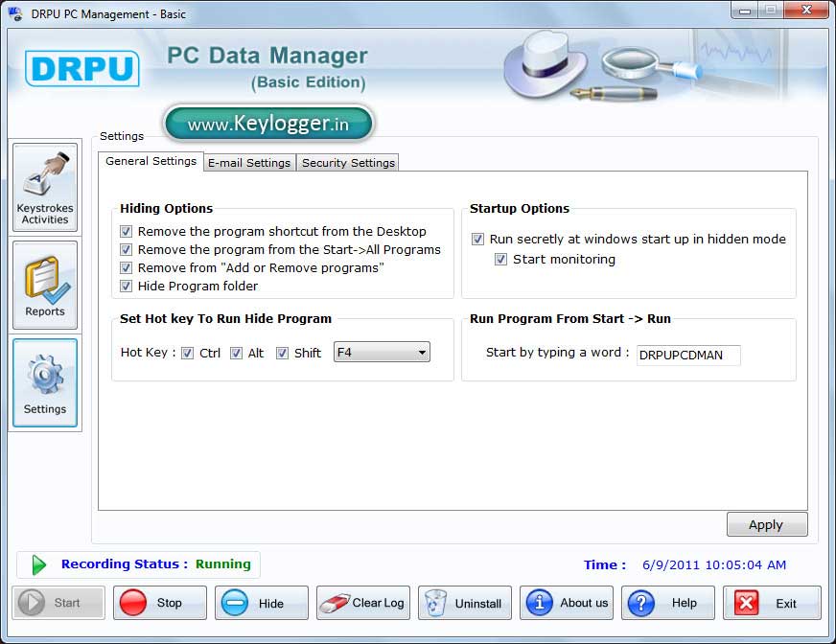
Task: Toggle Run secretly at windows start up
Action: coord(477,239)
